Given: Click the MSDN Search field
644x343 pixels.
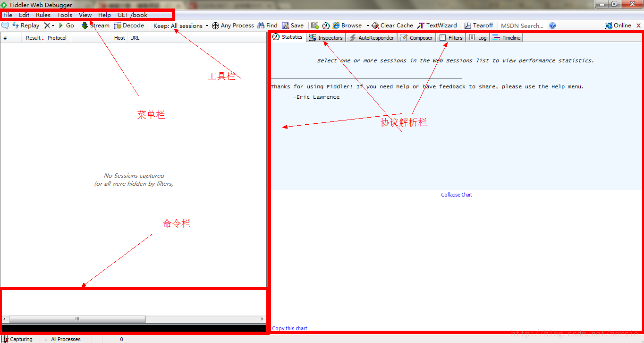Looking at the screenshot, I should pos(522,26).
